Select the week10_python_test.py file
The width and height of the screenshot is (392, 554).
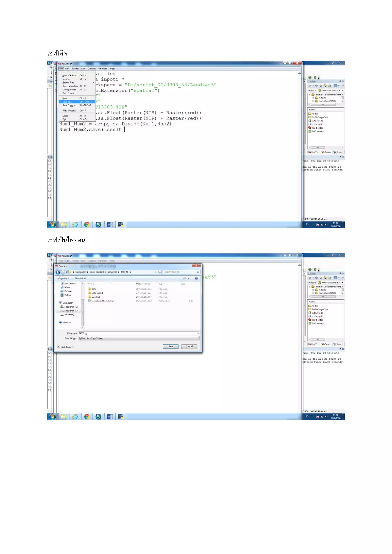(x=103, y=301)
